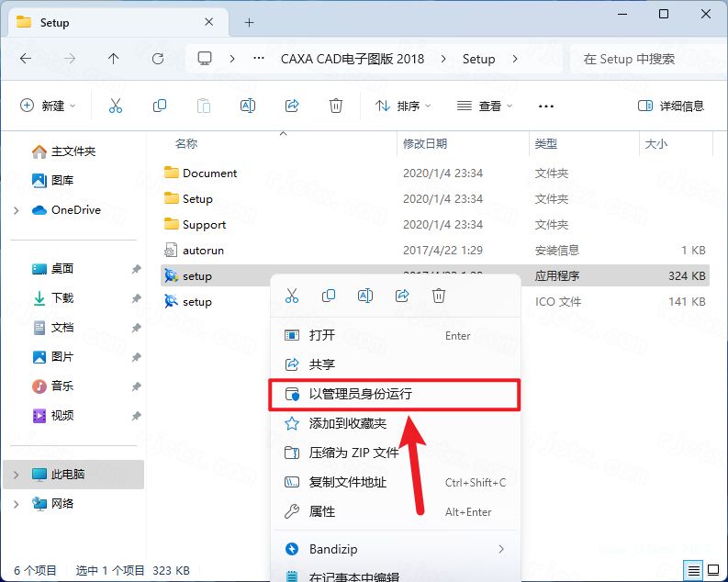Expand the Bandizip submenu arrow

(501, 549)
